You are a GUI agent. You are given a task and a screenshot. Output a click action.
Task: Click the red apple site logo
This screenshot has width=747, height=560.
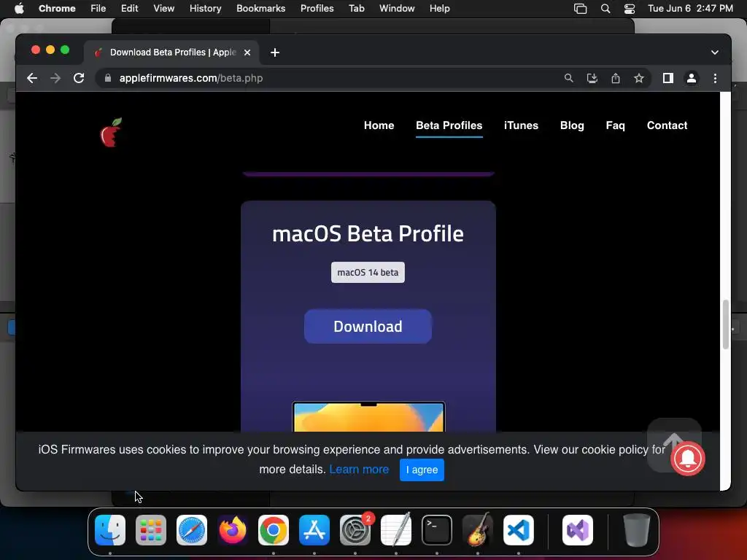tap(111, 133)
